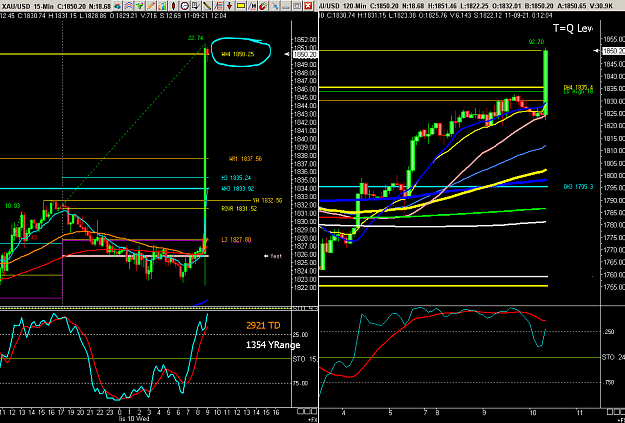
Task: Click the 25.00 level on left stochastic panel
Action: [x=301, y=334]
